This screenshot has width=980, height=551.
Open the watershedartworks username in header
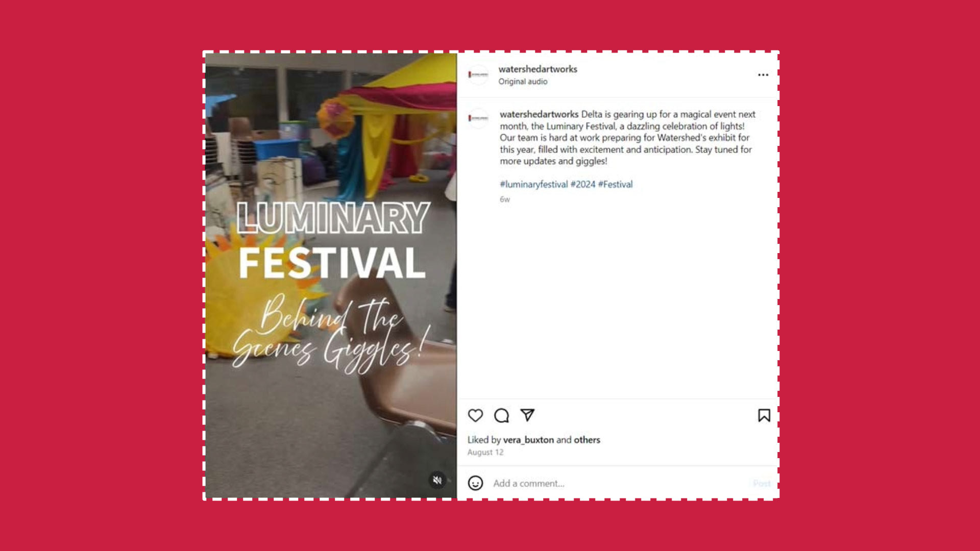[538, 69]
